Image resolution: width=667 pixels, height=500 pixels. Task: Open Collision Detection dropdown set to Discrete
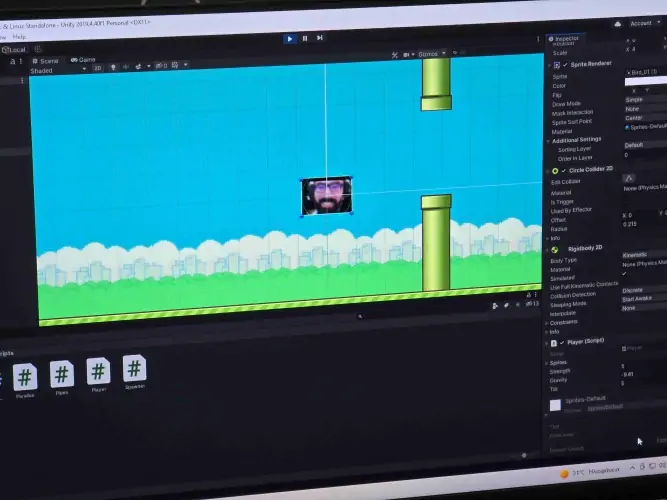click(644, 290)
